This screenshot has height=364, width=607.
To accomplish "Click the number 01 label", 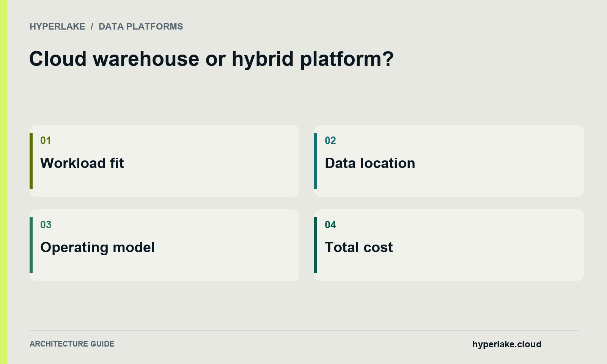I will 46,141.
